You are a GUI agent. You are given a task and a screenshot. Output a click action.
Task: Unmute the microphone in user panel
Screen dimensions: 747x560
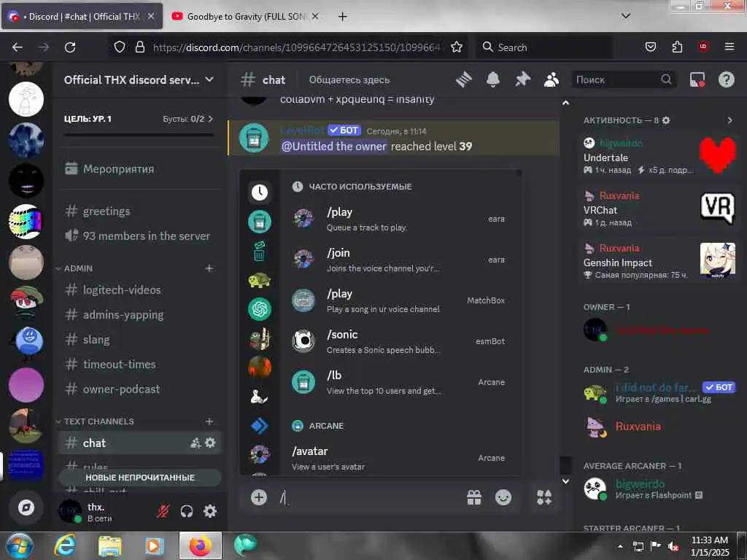click(x=163, y=511)
